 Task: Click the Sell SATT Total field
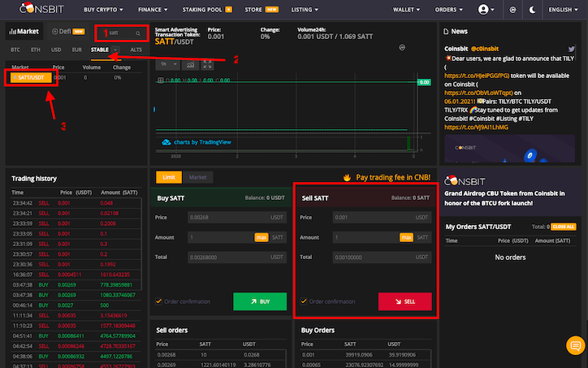pyautogui.click(x=382, y=258)
